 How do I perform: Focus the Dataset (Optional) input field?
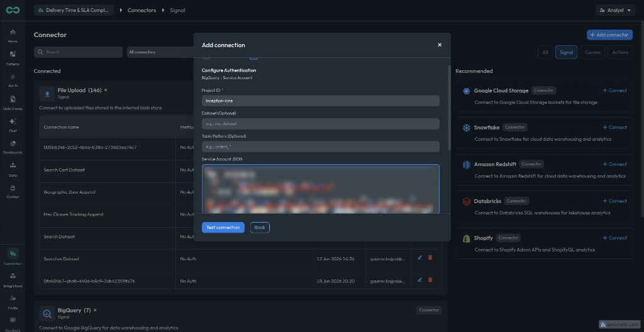click(320, 124)
